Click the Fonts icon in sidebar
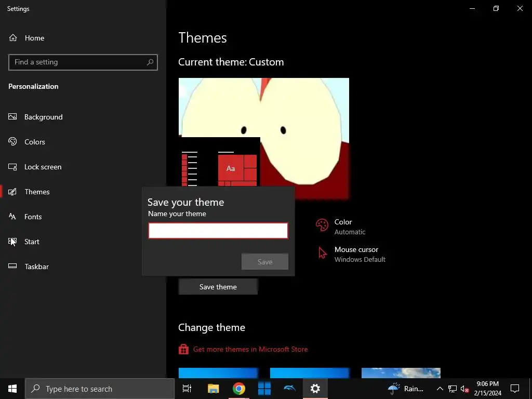The width and height of the screenshot is (532, 399). 12,217
